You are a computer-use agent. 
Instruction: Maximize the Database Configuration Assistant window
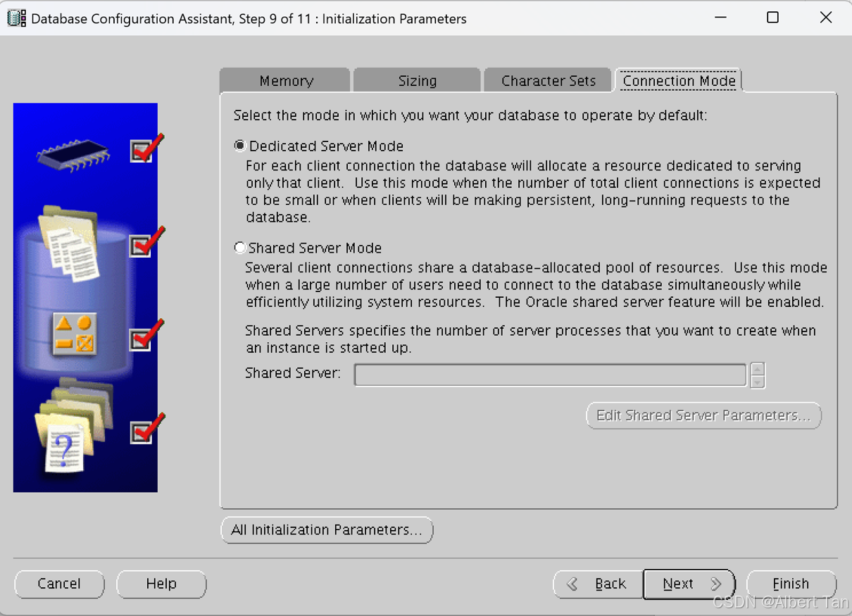(x=772, y=18)
